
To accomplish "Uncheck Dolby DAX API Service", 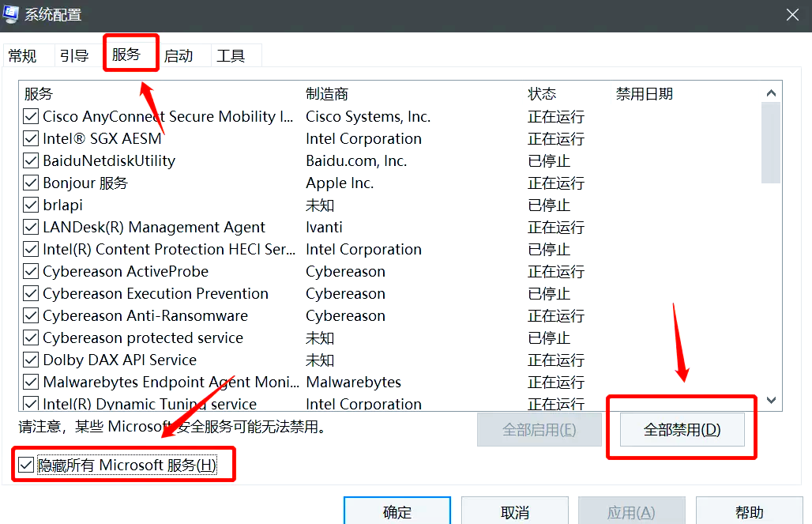I will click(x=31, y=360).
